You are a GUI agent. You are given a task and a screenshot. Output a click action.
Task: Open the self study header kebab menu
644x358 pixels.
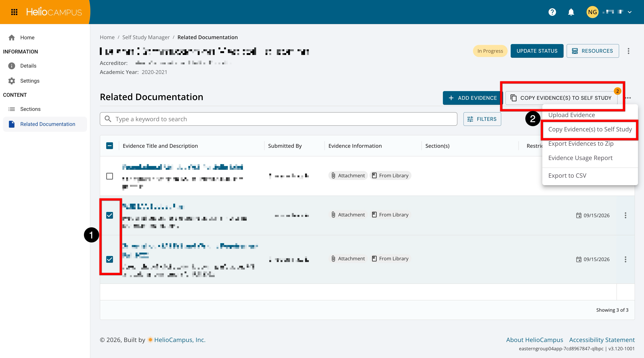click(x=628, y=51)
